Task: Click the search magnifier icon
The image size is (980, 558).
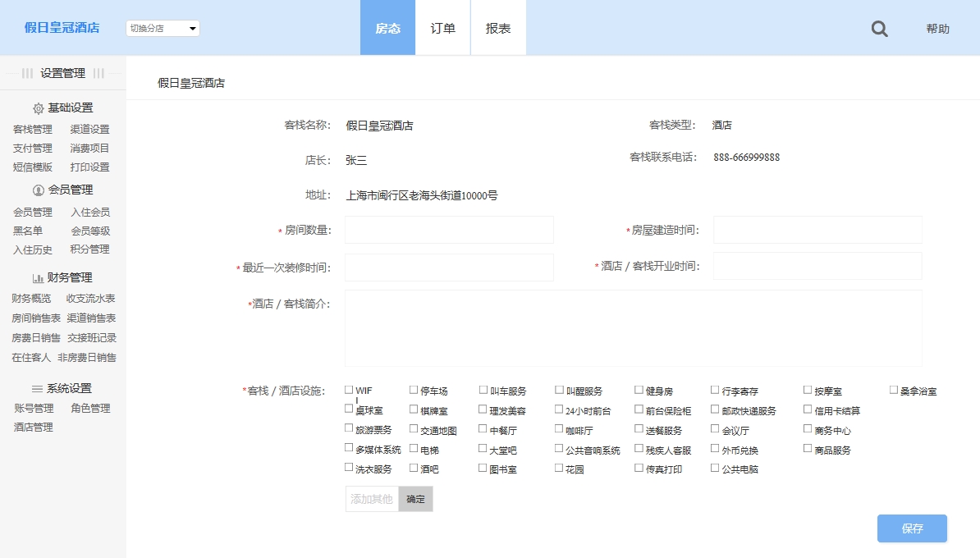Action: [x=879, y=29]
